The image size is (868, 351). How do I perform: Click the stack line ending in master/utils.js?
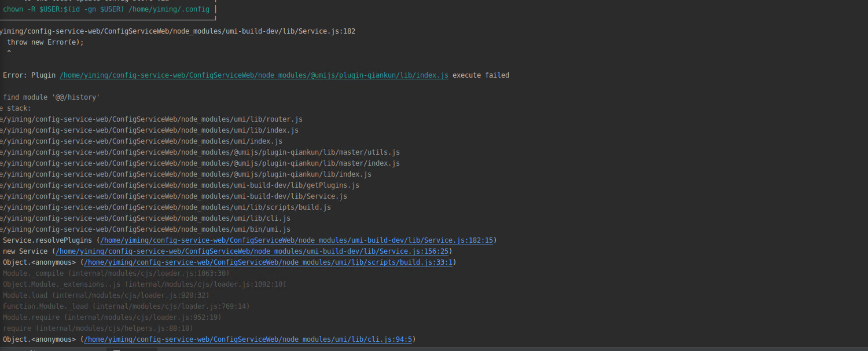coord(200,152)
